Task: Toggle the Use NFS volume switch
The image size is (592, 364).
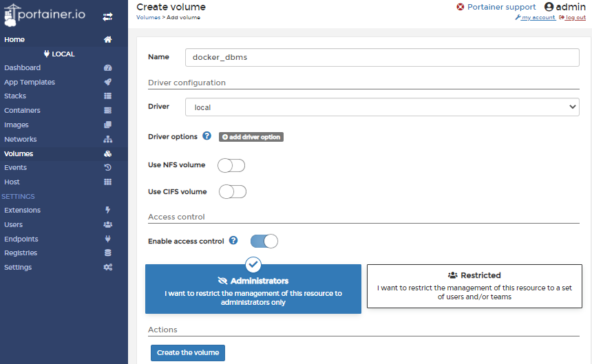Action: coord(231,165)
